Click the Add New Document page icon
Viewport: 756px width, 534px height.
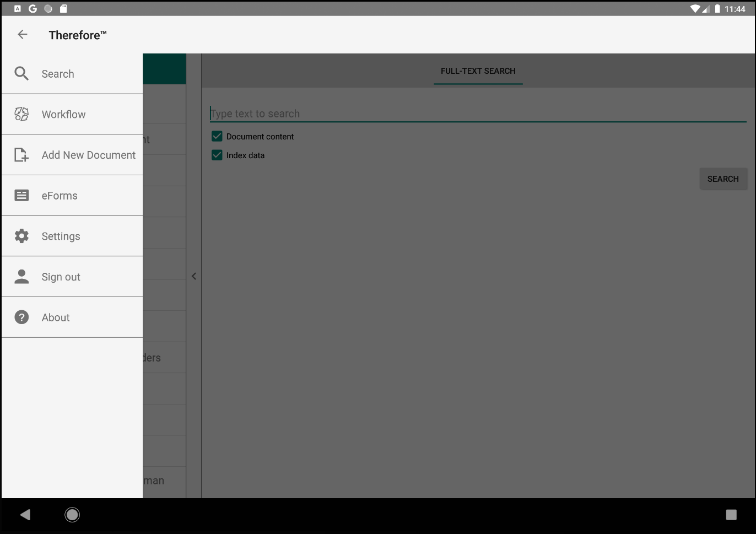coord(21,155)
